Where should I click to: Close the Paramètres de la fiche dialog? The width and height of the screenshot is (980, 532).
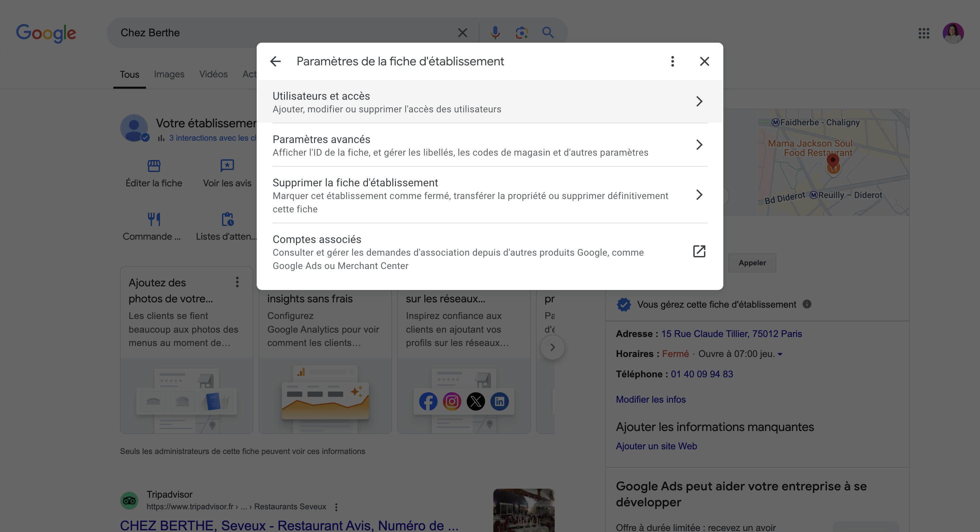(x=704, y=61)
